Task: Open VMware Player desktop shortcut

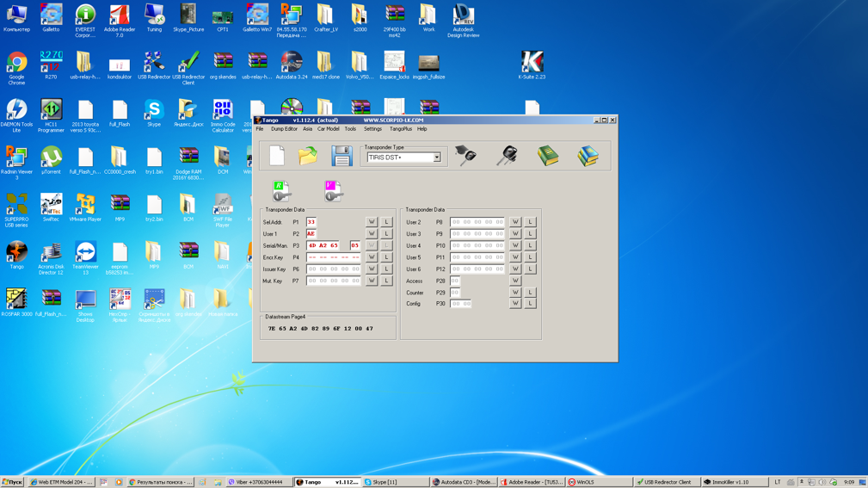Action: (85, 207)
